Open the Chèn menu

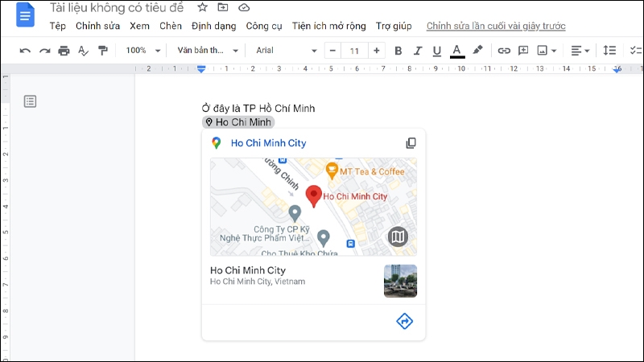[x=171, y=26]
